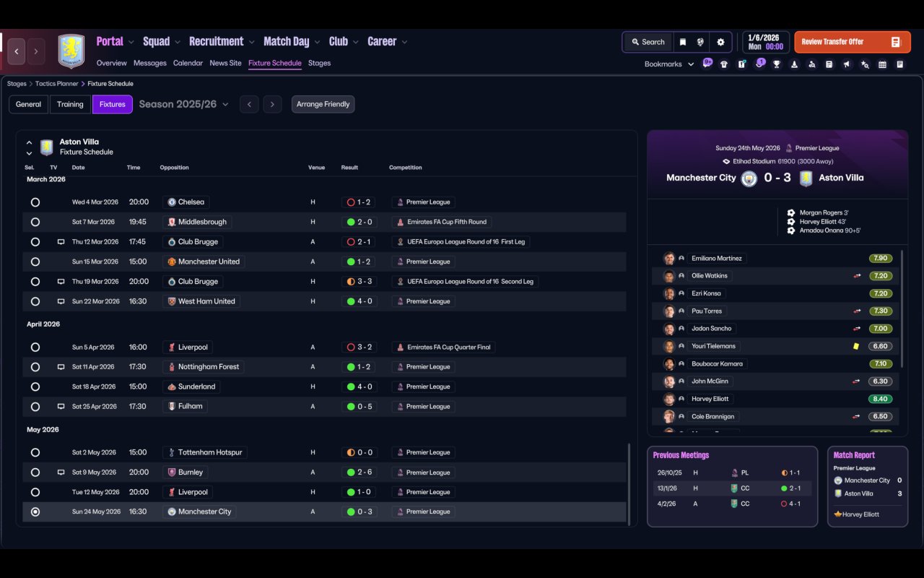Click the 26/10/25 previous meeting row
Image resolution: width=924 pixels, height=578 pixels.
733,473
